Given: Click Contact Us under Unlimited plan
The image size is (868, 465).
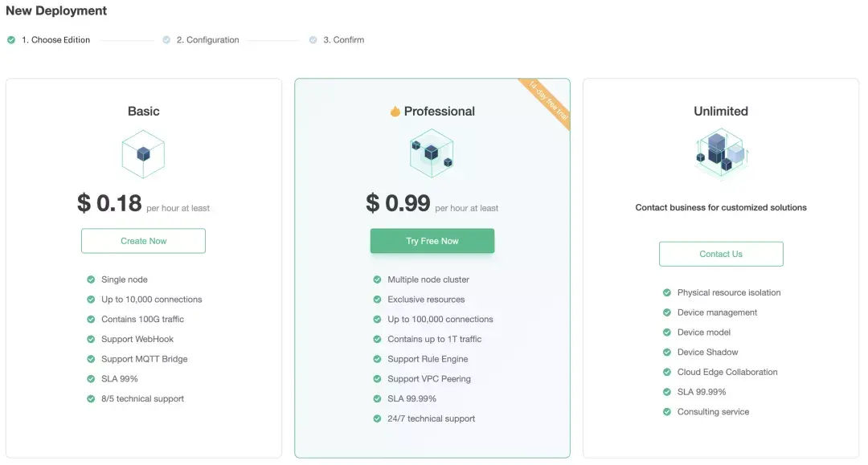Looking at the screenshot, I should (720, 254).
